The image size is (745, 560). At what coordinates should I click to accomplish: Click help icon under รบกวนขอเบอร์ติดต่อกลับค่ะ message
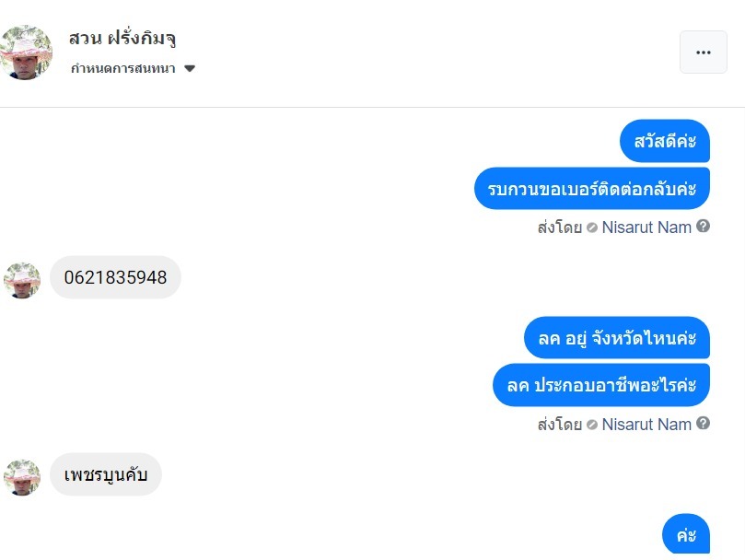[x=704, y=226]
